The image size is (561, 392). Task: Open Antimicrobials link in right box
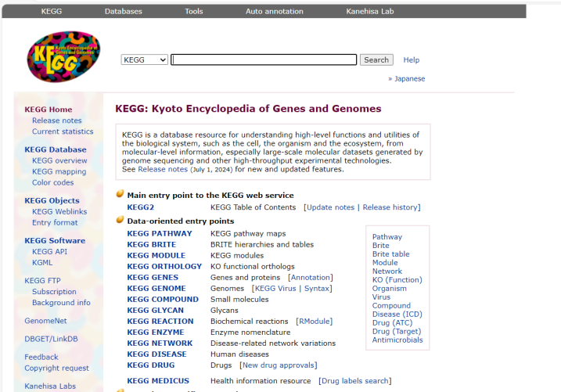(397, 340)
